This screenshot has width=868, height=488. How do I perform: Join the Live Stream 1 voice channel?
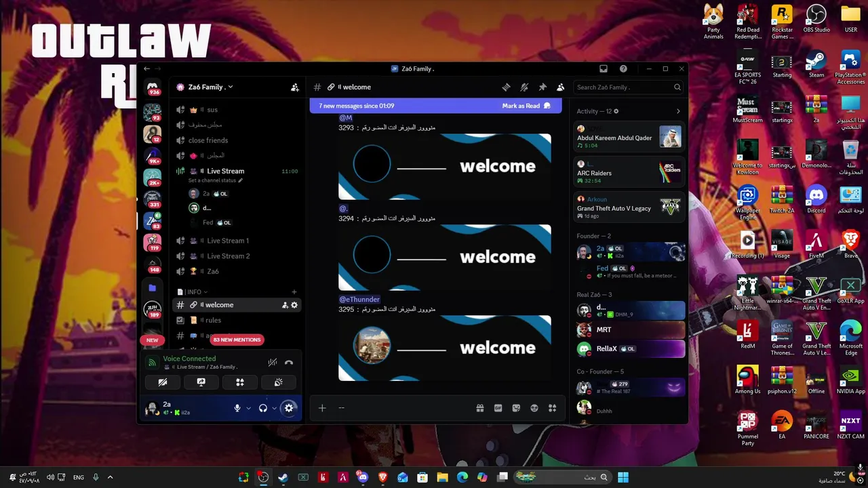[x=228, y=241]
